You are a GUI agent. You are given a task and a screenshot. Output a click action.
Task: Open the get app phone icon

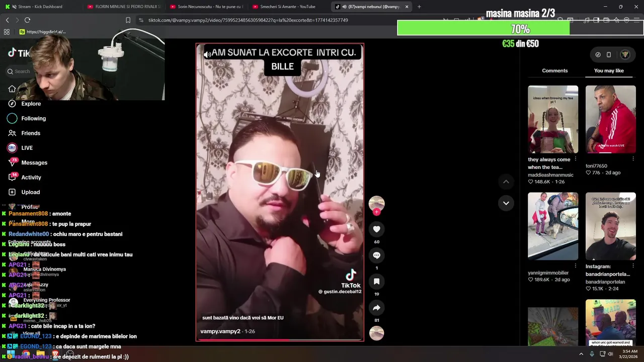[609, 54]
